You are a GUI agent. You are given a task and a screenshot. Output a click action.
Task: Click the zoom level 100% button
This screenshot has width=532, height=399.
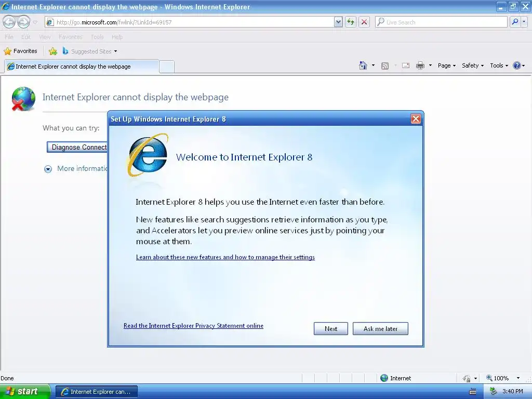tap(497, 378)
